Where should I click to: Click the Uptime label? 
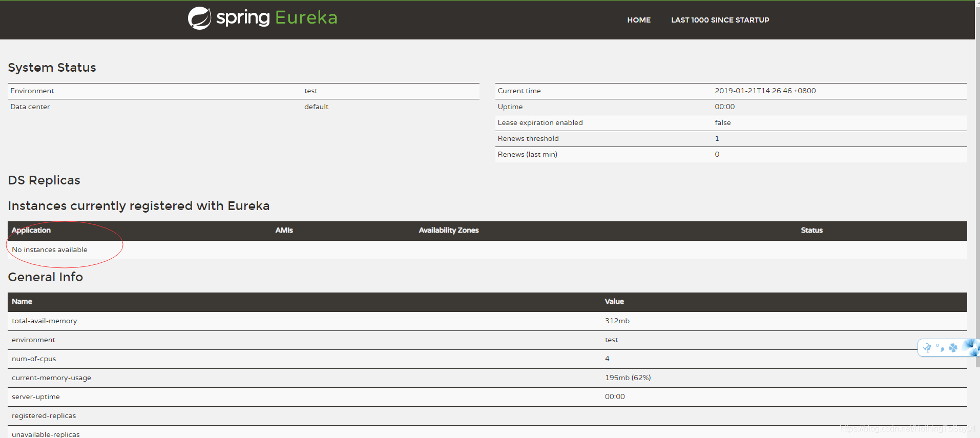point(510,107)
